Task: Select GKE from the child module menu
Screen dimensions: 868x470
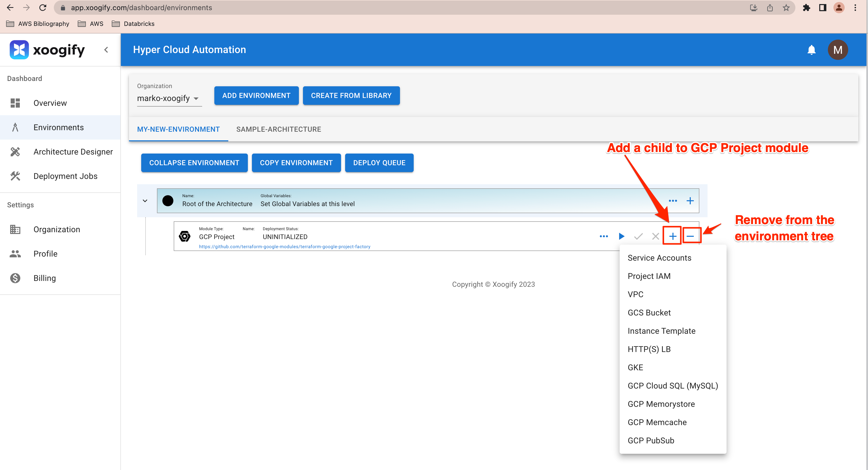Action: point(635,367)
